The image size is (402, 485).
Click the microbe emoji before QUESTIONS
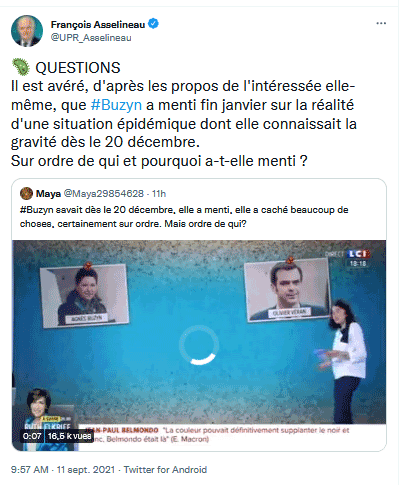pos(21,67)
